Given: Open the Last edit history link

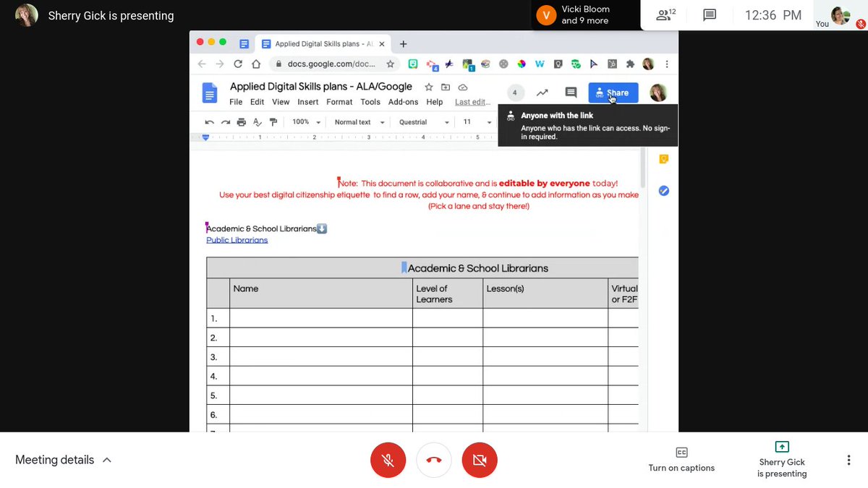Looking at the screenshot, I should [x=472, y=102].
